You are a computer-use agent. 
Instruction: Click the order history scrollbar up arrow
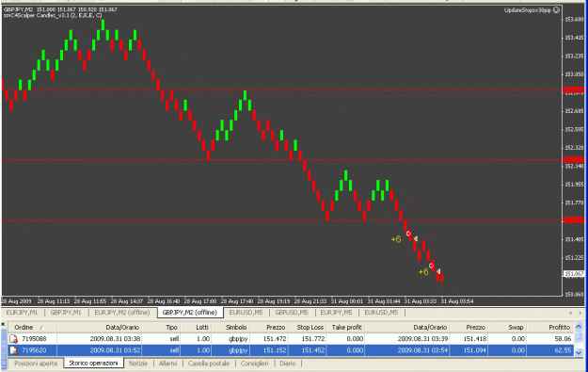[x=579, y=327]
